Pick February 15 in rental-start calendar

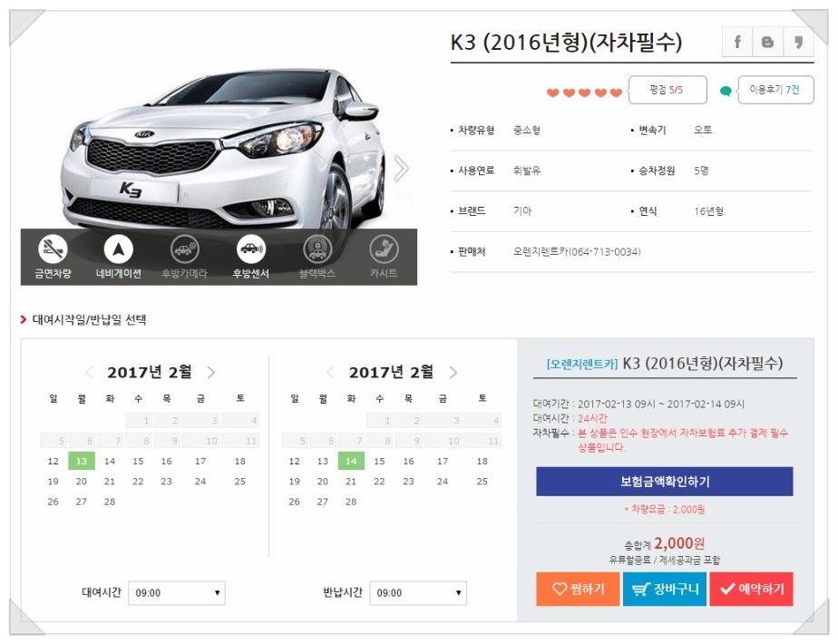point(138,461)
